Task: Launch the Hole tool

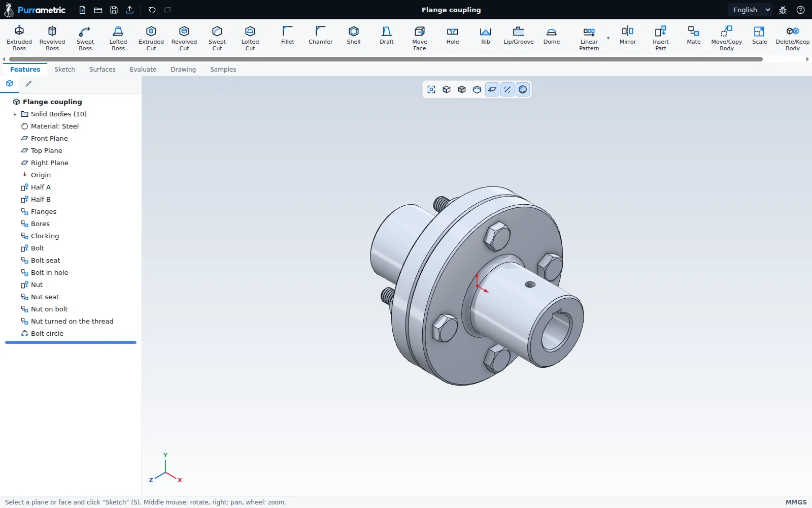Action: pos(453,35)
